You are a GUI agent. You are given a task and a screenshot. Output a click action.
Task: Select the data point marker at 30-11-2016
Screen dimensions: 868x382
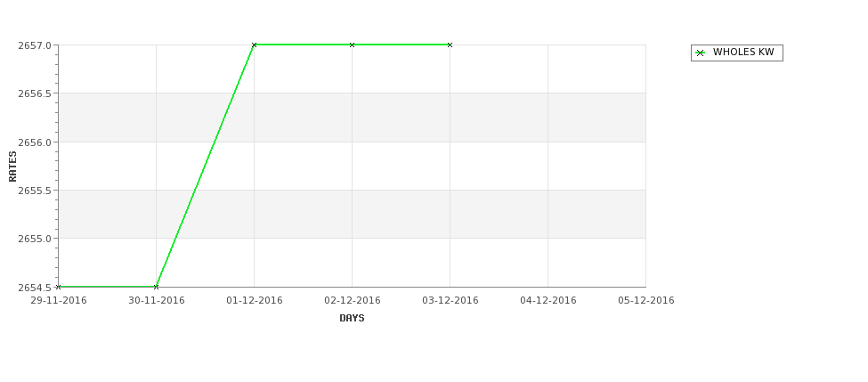(x=156, y=287)
